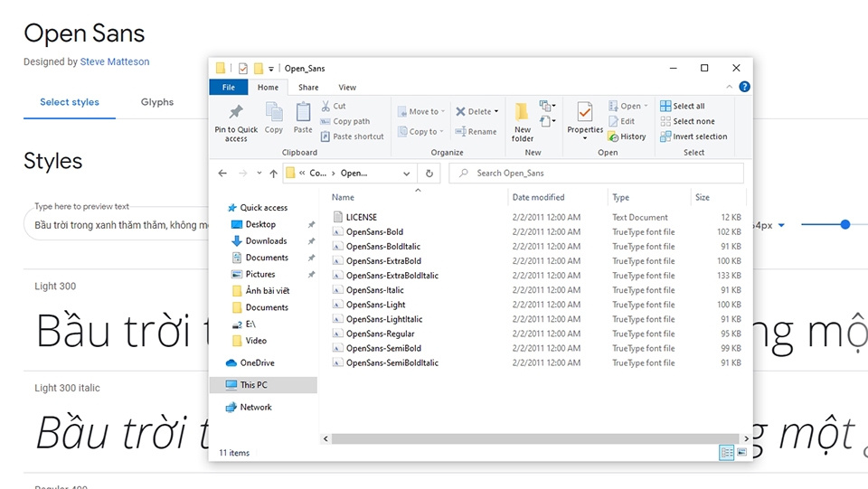Expand the address bar history dropdown
The image size is (868, 489).
(x=406, y=174)
